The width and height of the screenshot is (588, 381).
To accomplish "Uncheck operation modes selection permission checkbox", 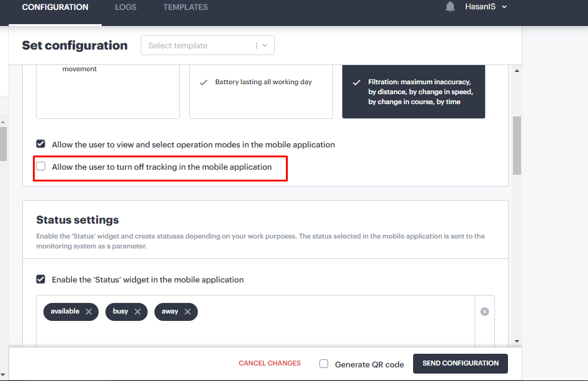I will 41,144.
